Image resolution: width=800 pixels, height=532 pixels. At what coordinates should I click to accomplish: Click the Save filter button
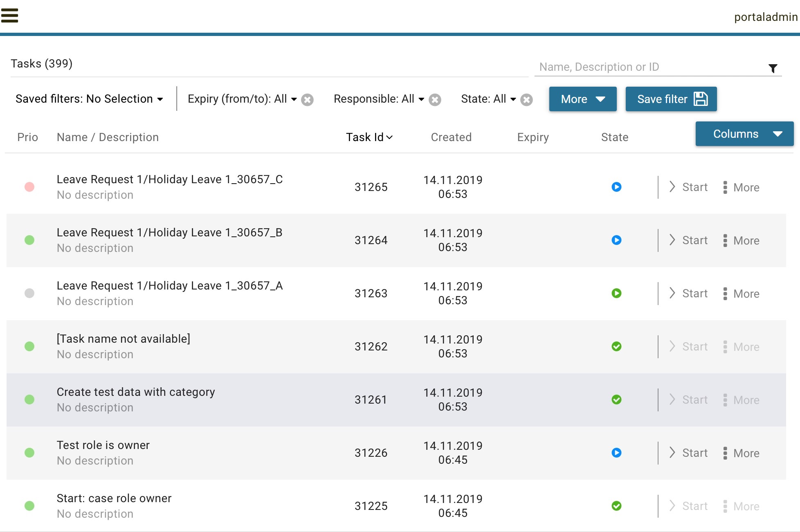(x=671, y=99)
